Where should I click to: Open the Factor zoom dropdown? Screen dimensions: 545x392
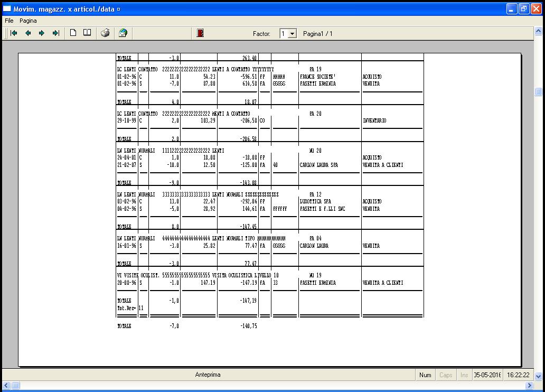pyautogui.click(x=293, y=34)
